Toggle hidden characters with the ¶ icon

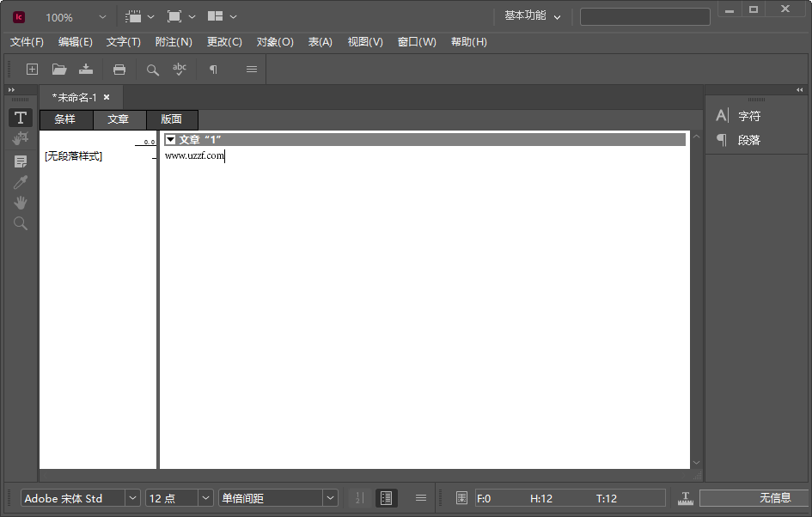click(212, 70)
